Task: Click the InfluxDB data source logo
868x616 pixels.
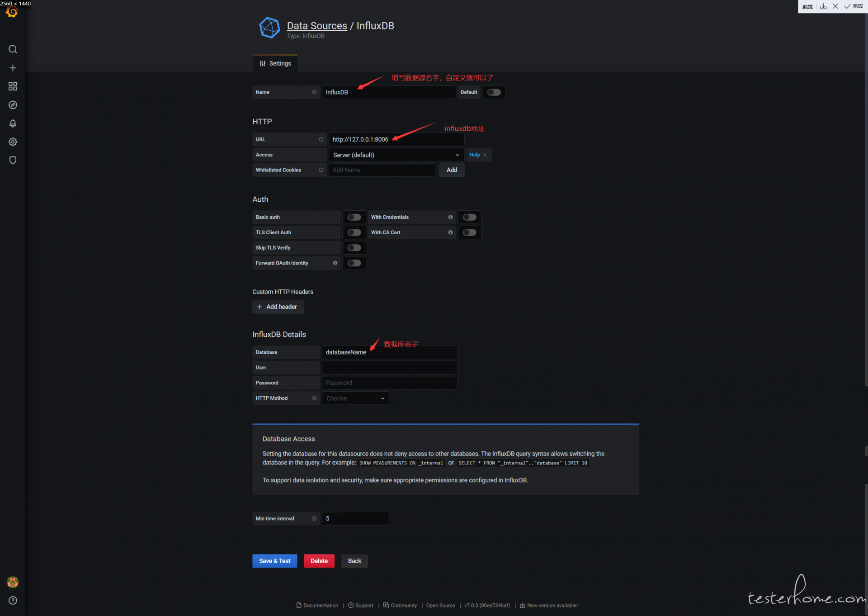Action: 269,28
